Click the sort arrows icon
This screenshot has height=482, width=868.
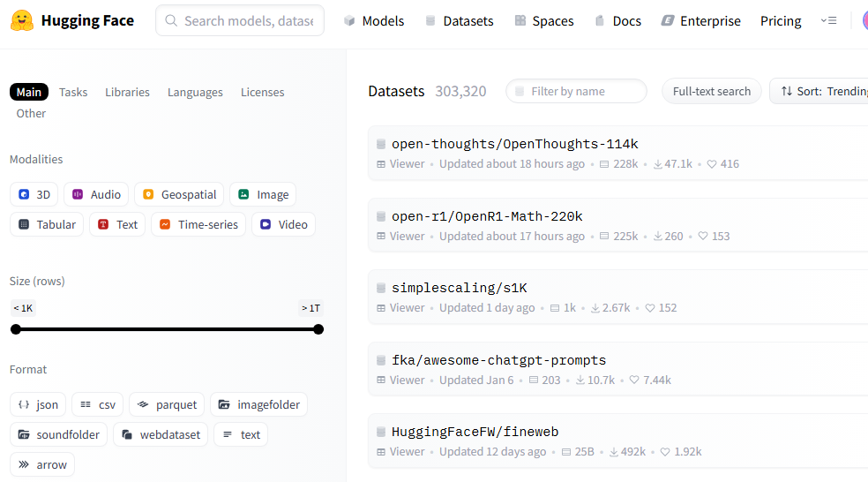(787, 91)
